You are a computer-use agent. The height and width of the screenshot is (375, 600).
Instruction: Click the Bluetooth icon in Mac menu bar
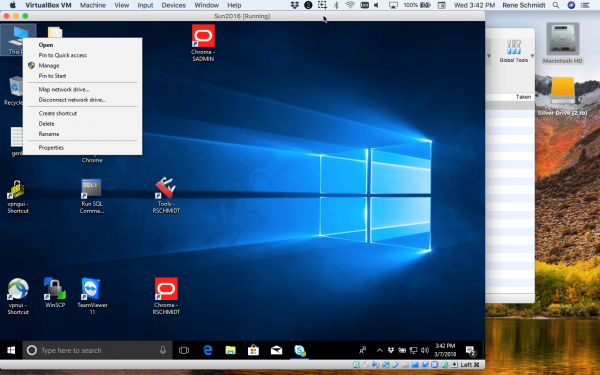click(x=336, y=5)
